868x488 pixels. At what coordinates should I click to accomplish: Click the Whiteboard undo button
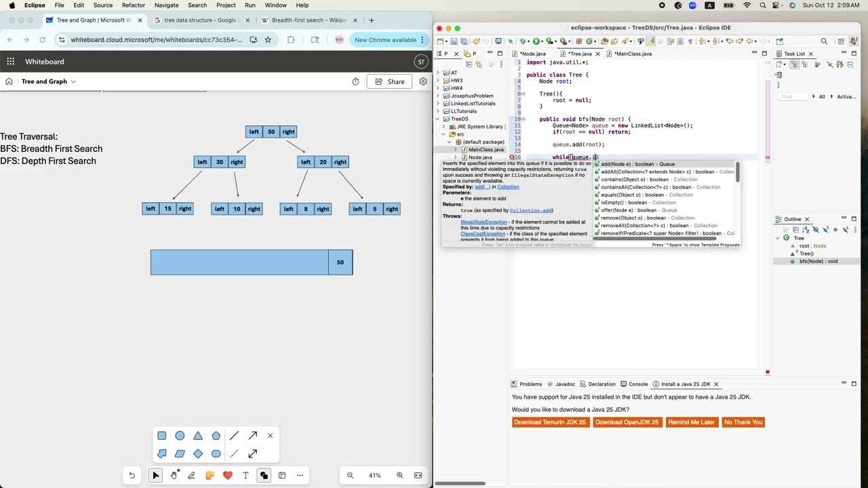point(132,475)
